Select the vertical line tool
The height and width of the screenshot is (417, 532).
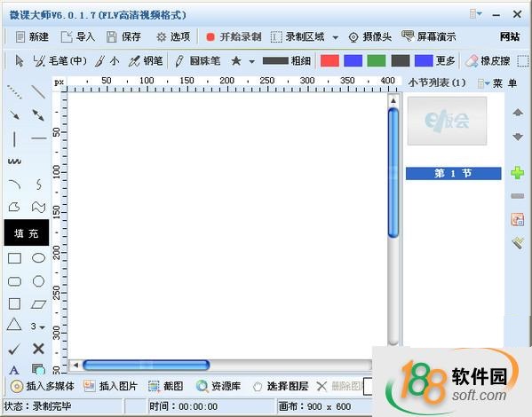[x=14, y=139]
